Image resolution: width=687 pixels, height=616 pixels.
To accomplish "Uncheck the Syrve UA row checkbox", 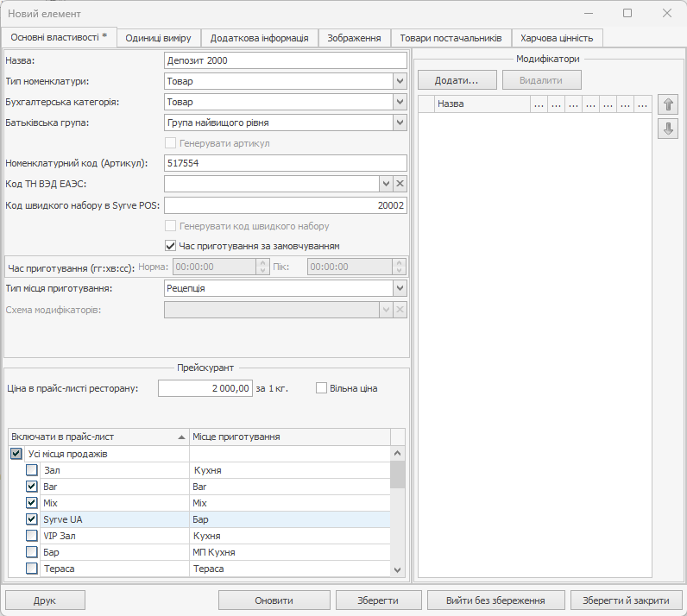I will (x=32, y=519).
